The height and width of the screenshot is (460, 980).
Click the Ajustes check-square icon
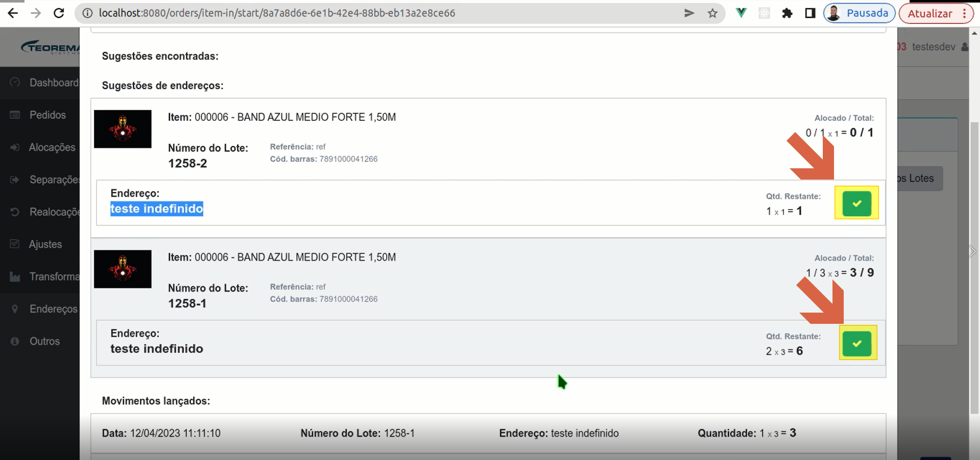(x=15, y=244)
